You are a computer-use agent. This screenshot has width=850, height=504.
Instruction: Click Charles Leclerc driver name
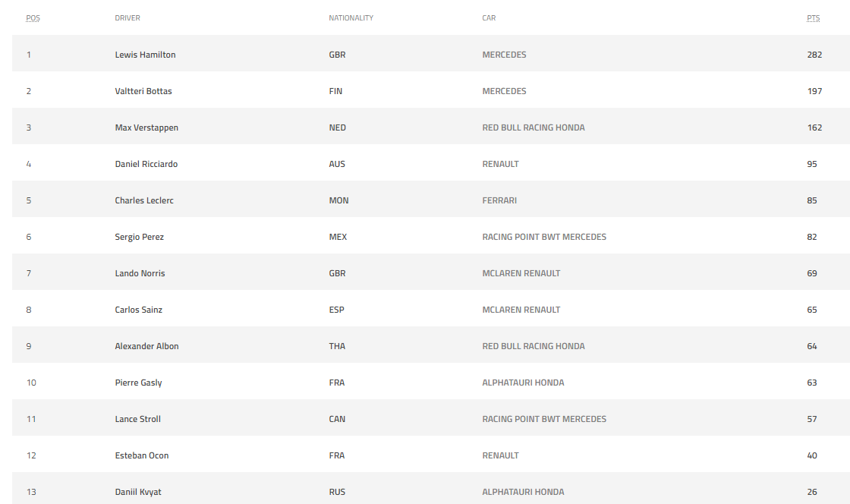point(144,200)
